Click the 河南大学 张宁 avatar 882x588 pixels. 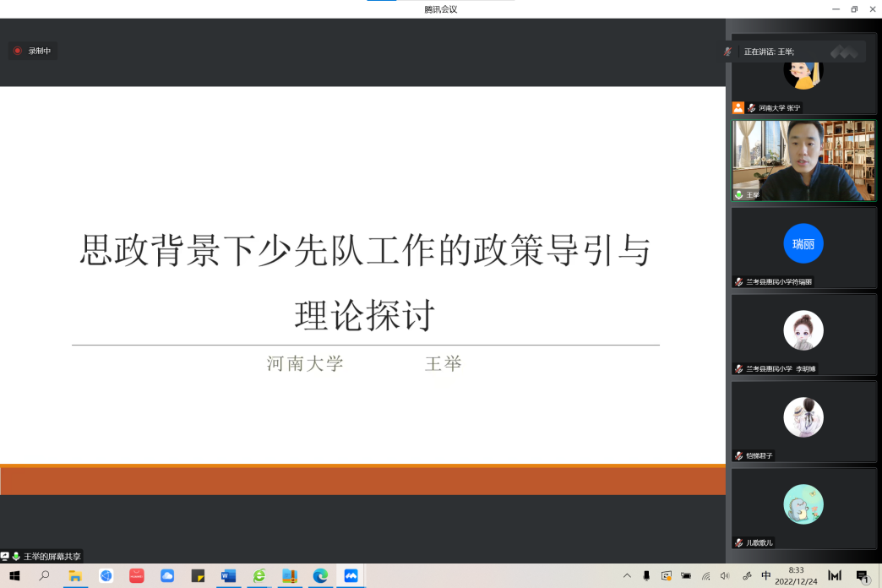click(x=803, y=75)
